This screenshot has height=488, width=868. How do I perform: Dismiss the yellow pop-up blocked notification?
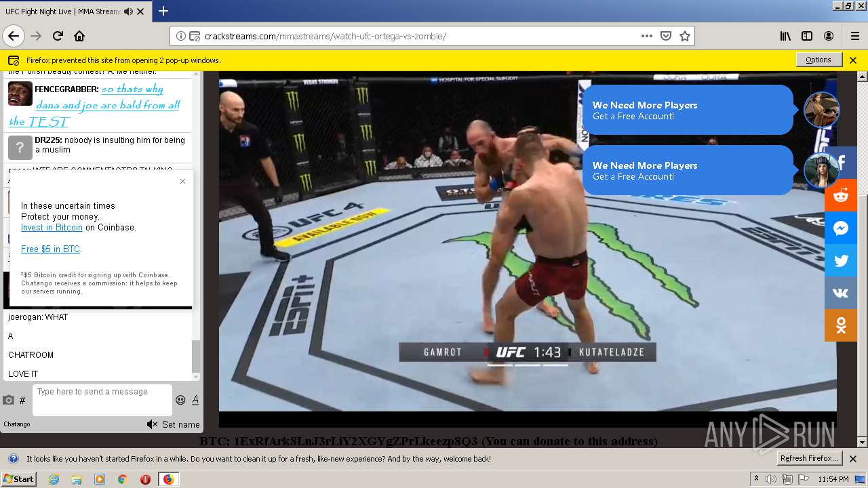coord(853,60)
